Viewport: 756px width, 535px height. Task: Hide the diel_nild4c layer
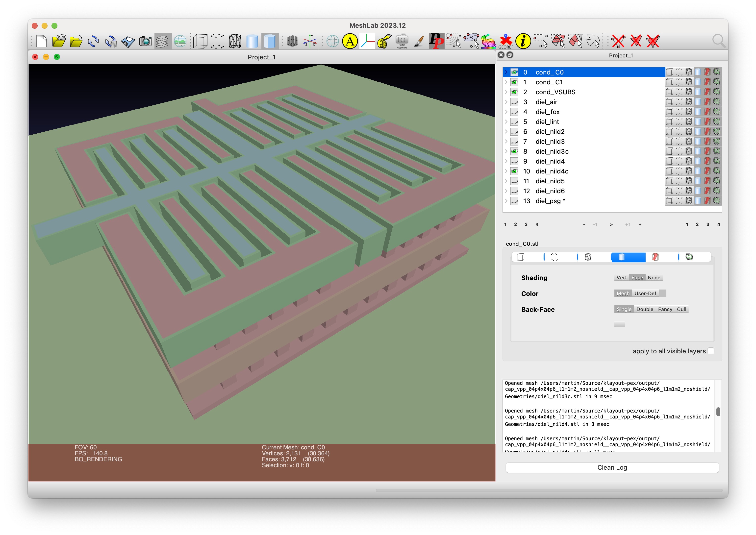(514, 171)
